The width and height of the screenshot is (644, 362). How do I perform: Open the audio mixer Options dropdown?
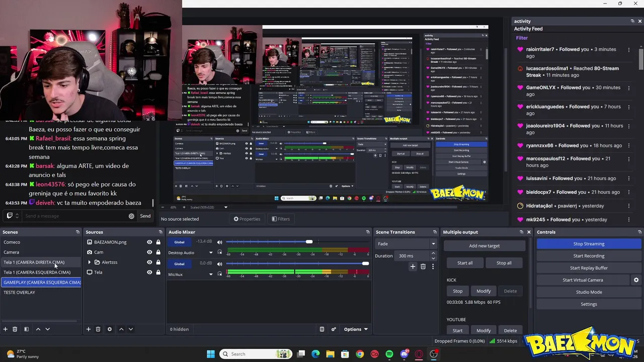click(x=355, y=329)
